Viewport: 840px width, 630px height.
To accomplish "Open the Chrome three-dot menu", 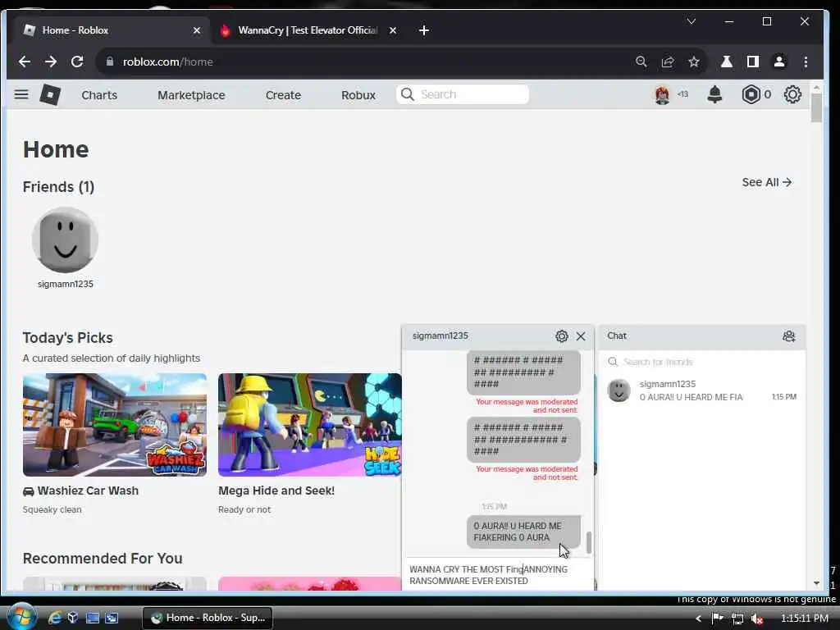I will click(806, 62).
